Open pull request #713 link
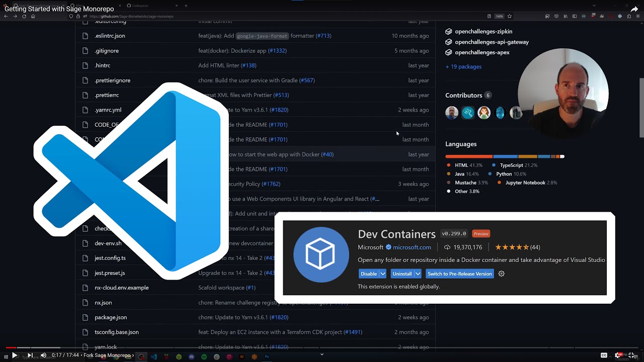 pyautogui.click(x=324, y=36)
